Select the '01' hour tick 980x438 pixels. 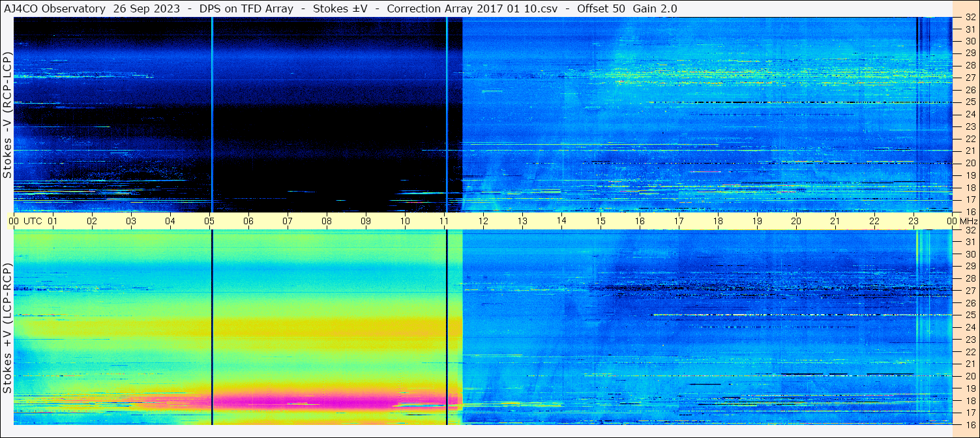[53, 221]
